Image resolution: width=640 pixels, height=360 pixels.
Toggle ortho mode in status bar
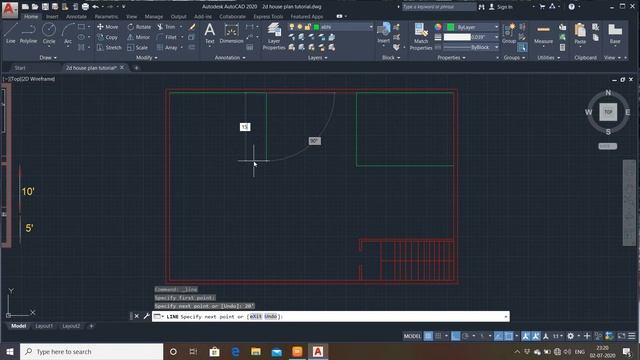(456, 336)
